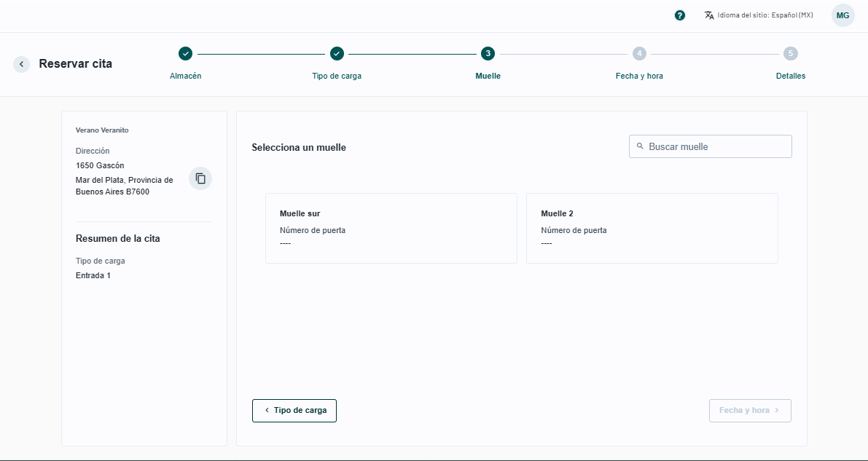Click Número de puerta under Muelle sur
868x461 pixels.
pos(313,230)
